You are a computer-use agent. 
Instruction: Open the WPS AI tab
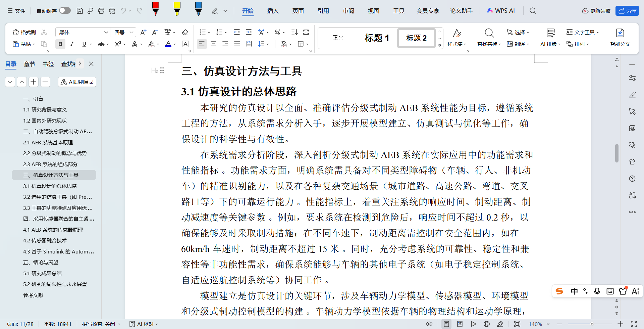501,11
